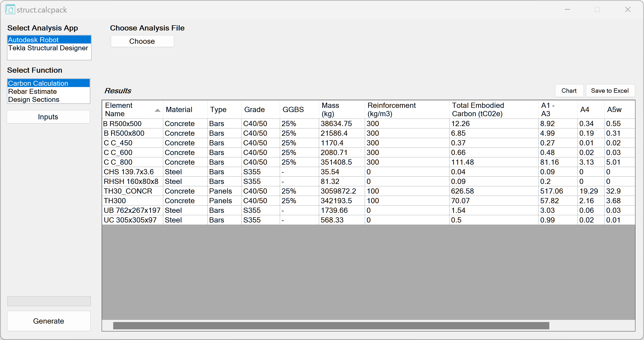Open the Chart view

click(569, 91)
